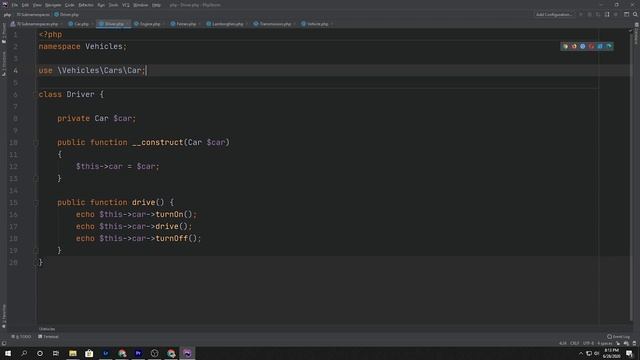Open the Run menu
Image resolution: width=640 pixels, height=360 pixels.
[101, 5]
